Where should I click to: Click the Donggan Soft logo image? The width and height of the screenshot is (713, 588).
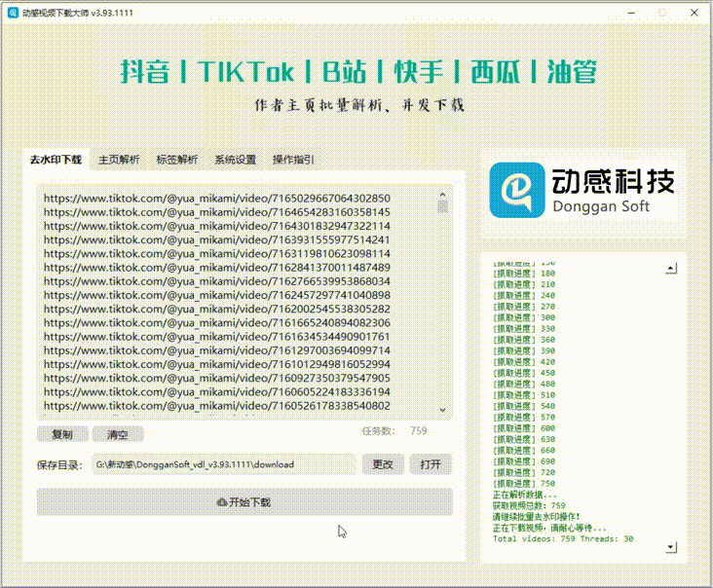(x=582, y=190)
